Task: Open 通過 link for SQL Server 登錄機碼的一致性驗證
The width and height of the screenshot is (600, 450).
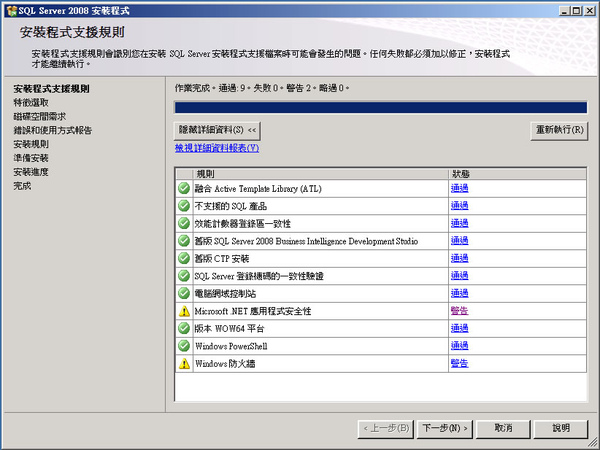Action: coord(460,276)
